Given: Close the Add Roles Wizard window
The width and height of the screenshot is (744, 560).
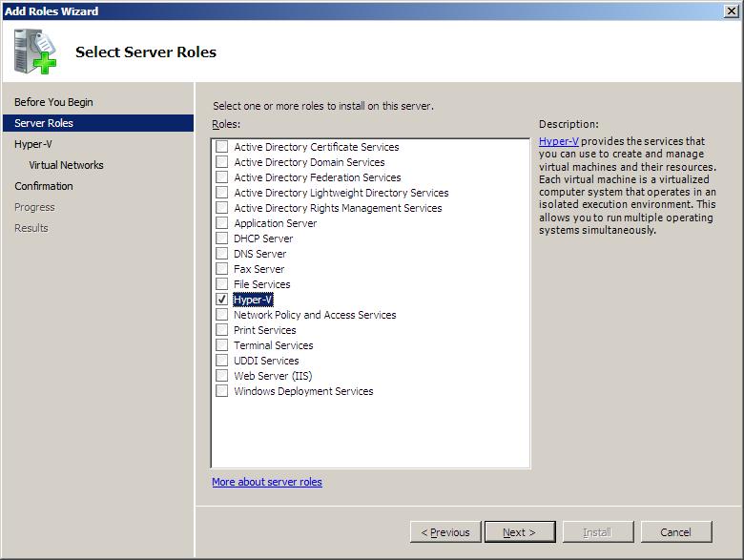Looking at the screenshot, I should 731,10.
